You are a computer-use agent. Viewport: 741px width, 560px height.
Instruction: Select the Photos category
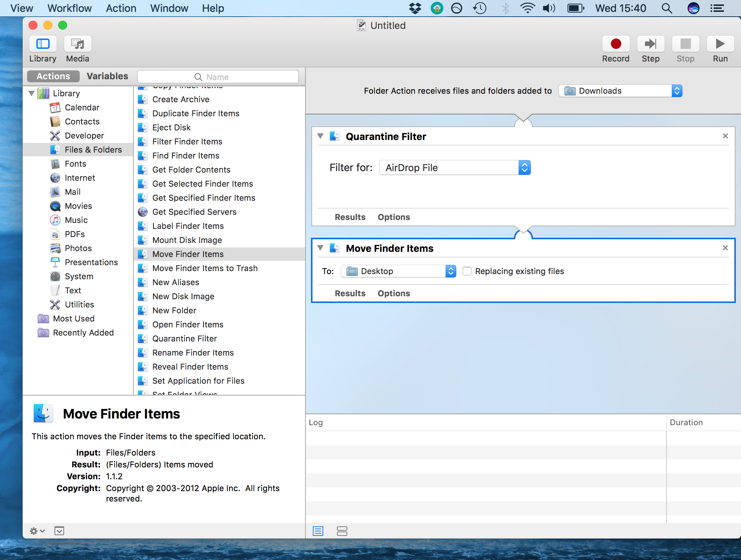[78, 248]
